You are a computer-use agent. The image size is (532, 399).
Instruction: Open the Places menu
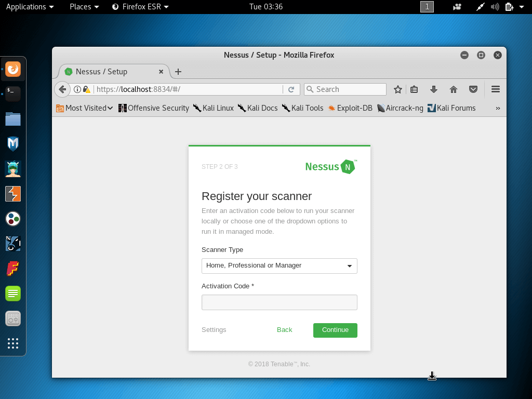point(84,7)
